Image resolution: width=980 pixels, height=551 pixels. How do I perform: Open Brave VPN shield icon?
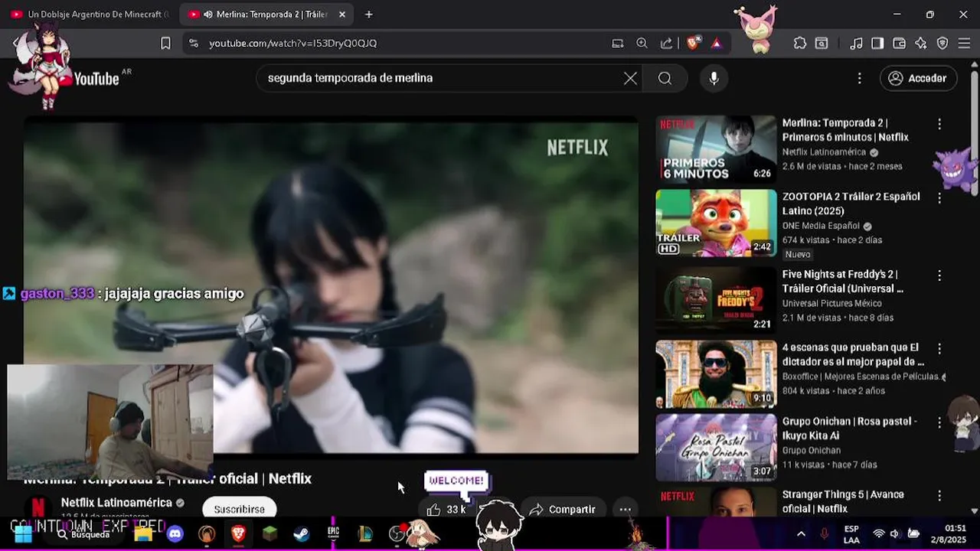tap(942, 44)
